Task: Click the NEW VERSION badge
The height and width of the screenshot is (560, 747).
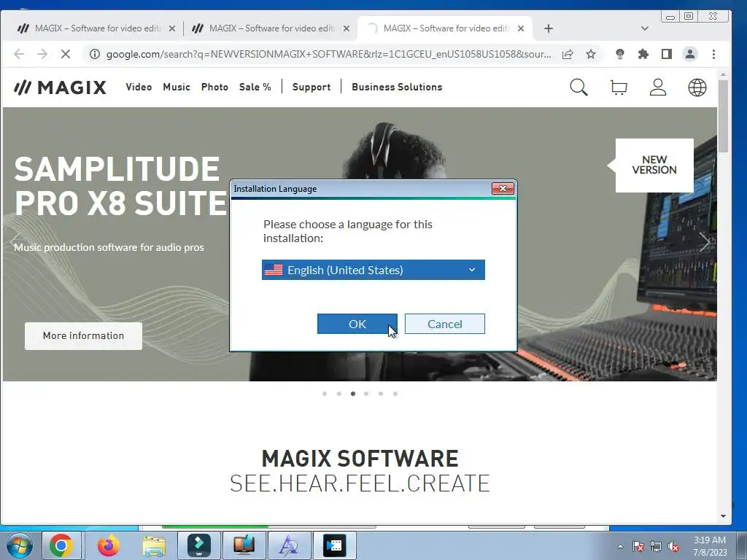Action: click(654, 166)
